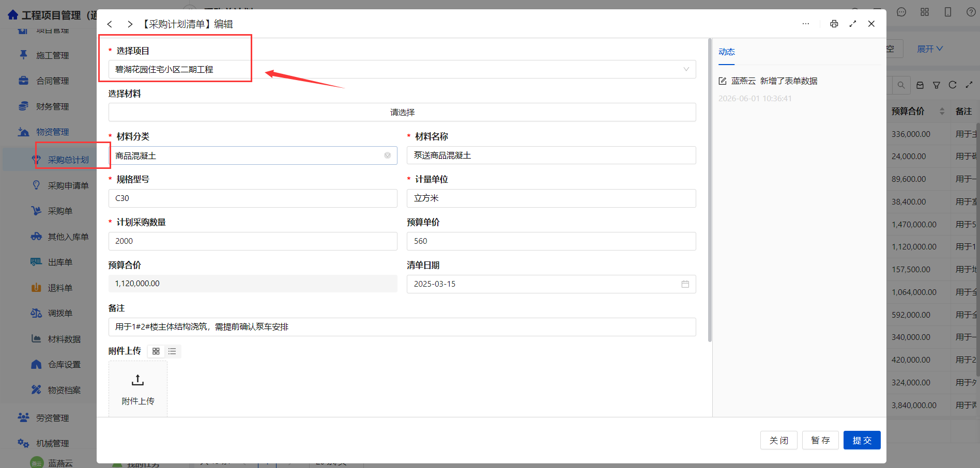Image resolution: width=980 pixels, height=468 pixels.
Task: Open 施工管理 in sidebar
Action: [x=52, y=55]
